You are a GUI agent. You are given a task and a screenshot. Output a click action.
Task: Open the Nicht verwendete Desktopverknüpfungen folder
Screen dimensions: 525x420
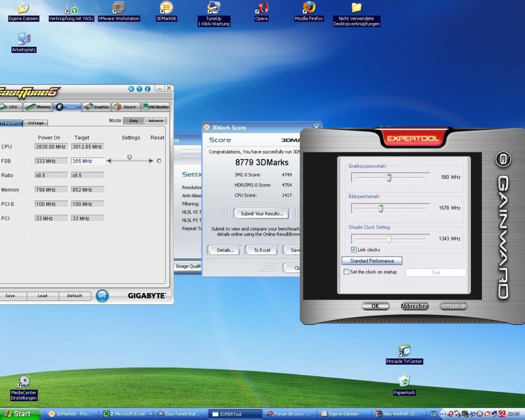pos(356,14)
